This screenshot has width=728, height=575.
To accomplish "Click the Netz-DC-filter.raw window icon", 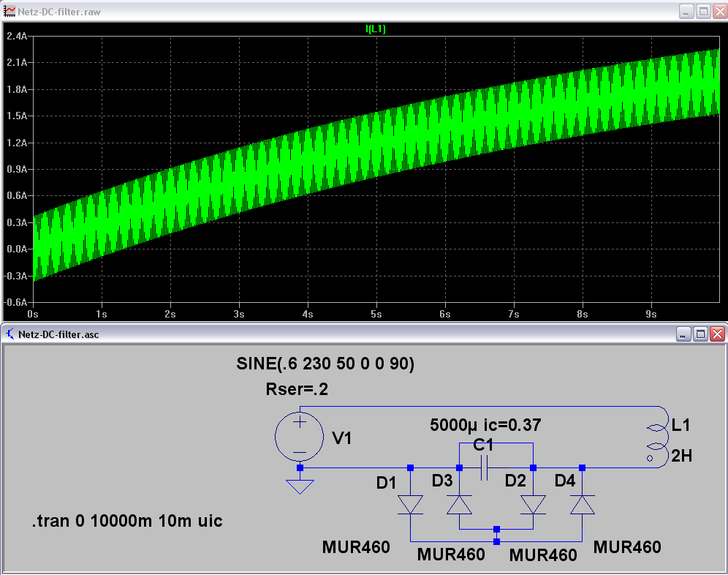I will [x=10, y=11].
